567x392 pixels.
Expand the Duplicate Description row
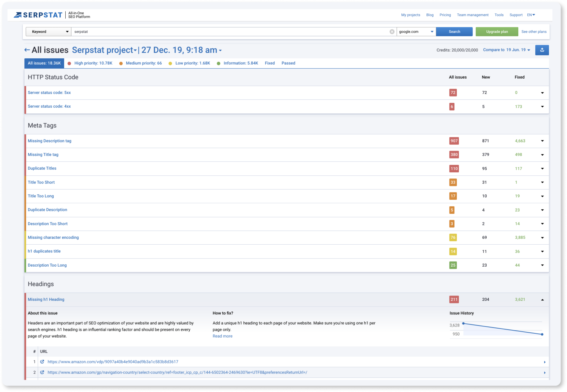coord(542,210)
